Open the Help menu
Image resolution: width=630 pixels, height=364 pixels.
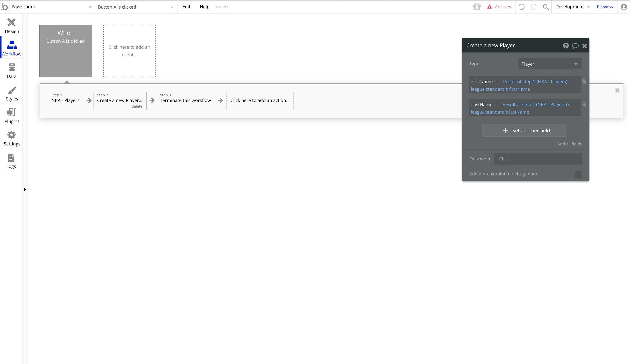[204, 7]
